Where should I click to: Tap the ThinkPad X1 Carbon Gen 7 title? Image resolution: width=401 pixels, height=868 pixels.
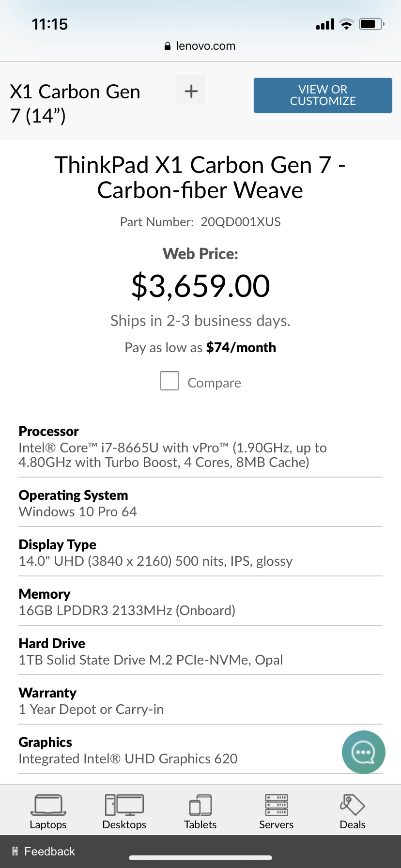(200, 177)
